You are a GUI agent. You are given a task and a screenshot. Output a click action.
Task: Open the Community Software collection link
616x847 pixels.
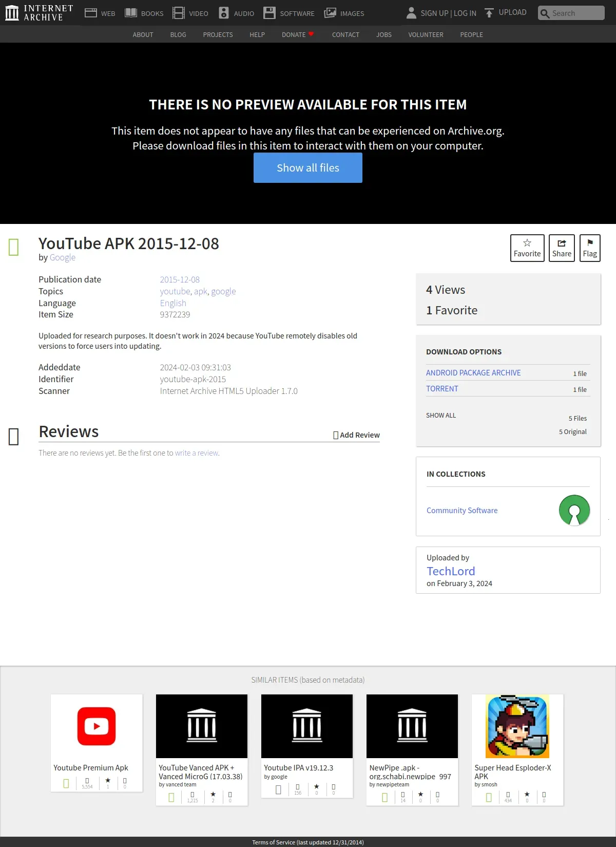(462, 511)
